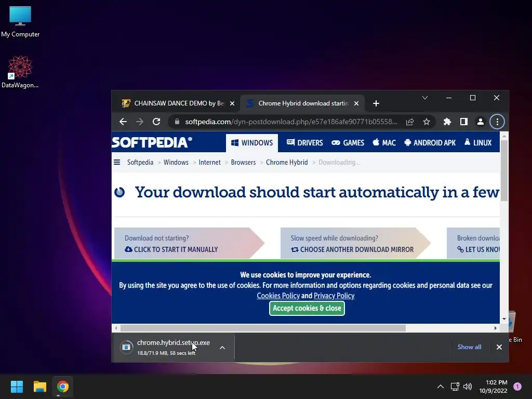Open the MAC section
This screenshot has height=399, width=532.
click(384, 143)
